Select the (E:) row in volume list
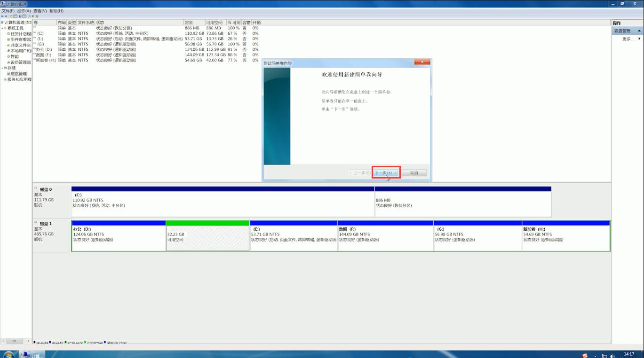This screenshot has height=358, width=644. coord(146,39)
